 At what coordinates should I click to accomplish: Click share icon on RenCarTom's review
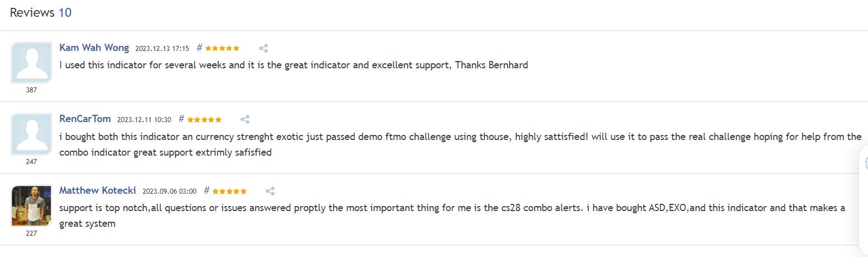245,119
